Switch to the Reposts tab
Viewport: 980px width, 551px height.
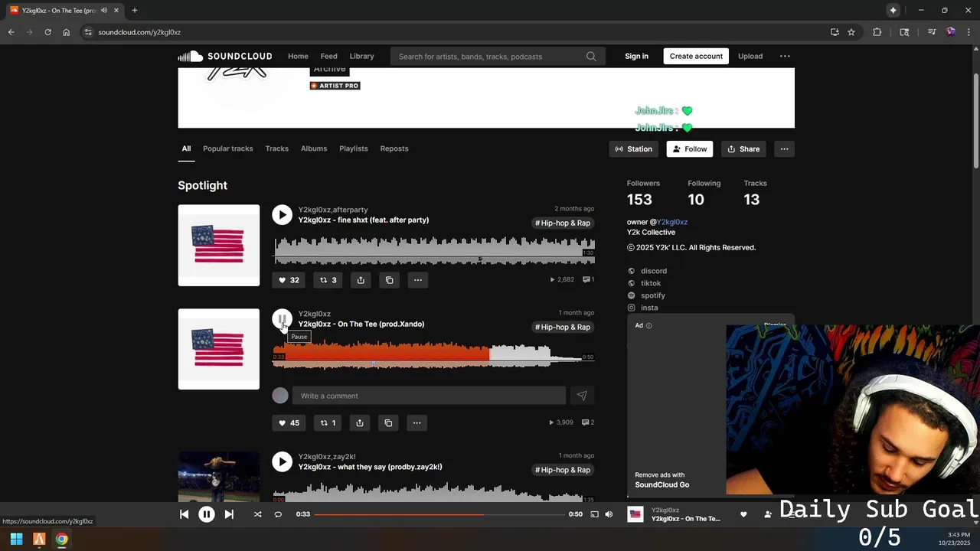pos(394,148)
